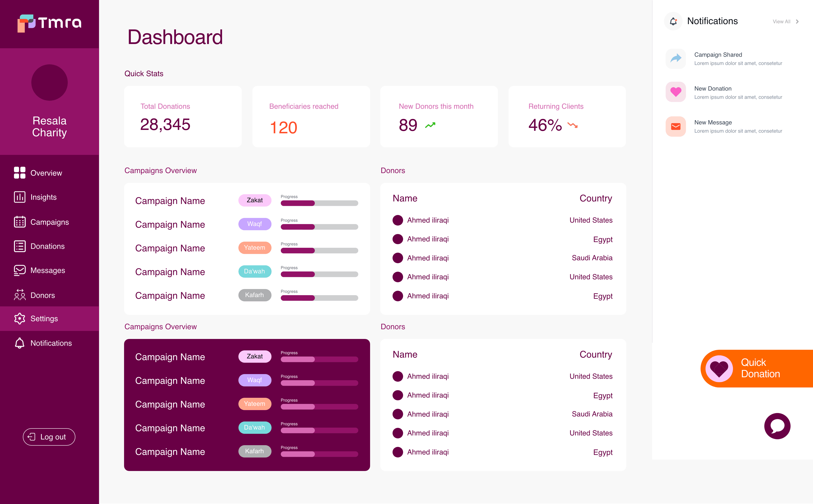Image resolution: width=813 pixels, height=504 pixels.
Task: Select Messages from the sidebar navigation
Action: click(47, 270)
